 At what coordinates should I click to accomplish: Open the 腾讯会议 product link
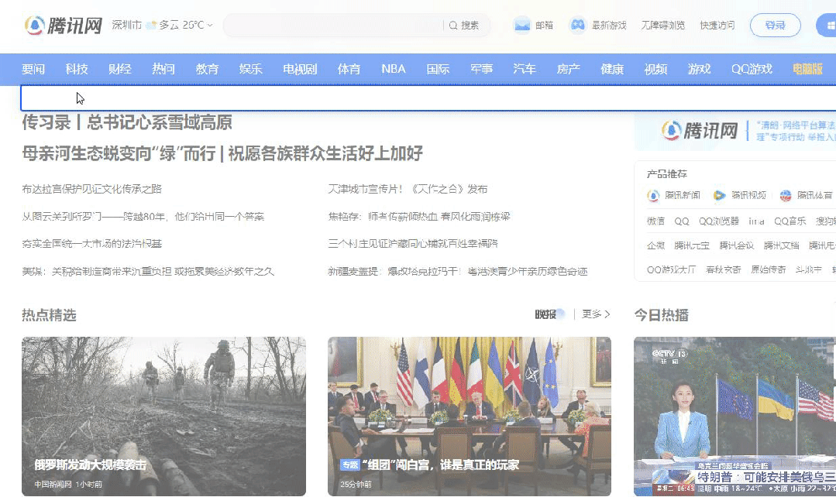[736, 245]
